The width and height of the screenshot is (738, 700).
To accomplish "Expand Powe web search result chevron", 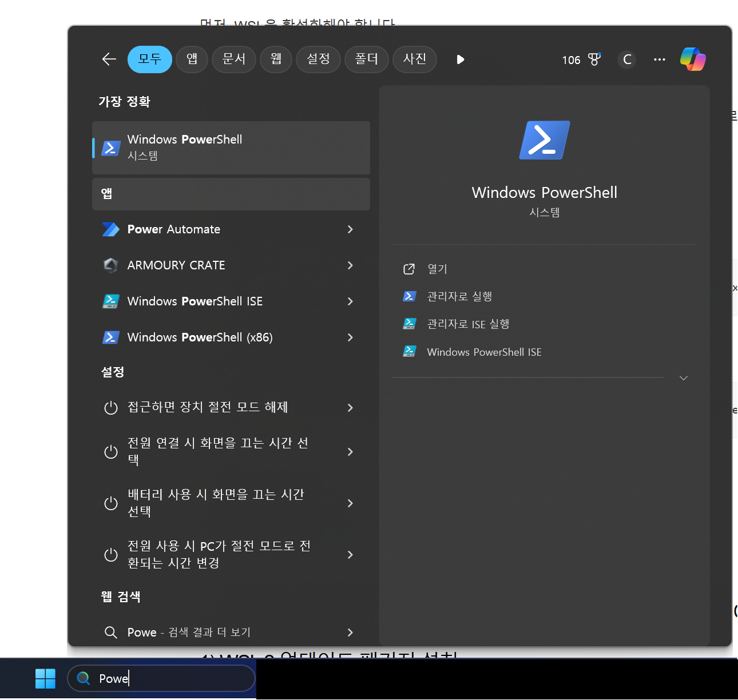I will tap(350, 633).
